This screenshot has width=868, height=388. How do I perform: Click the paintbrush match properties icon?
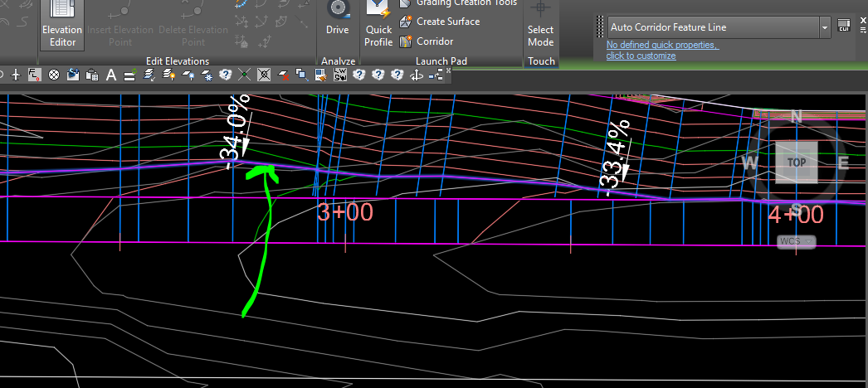[x=321, y=75]
